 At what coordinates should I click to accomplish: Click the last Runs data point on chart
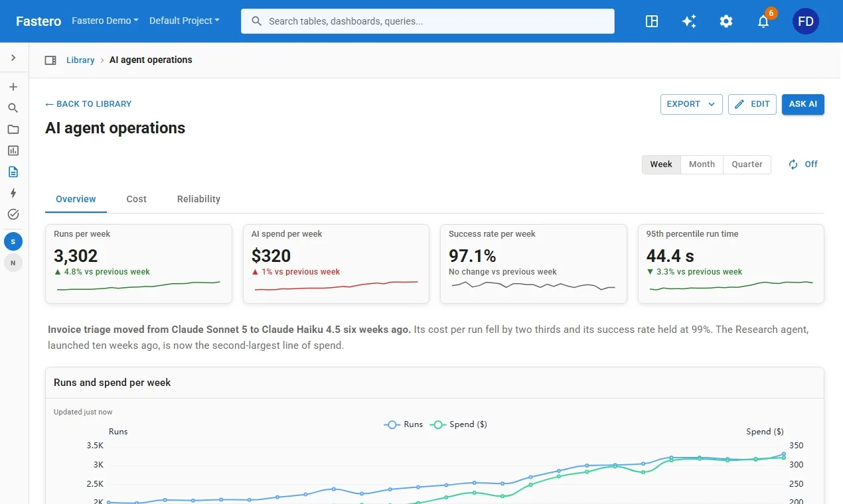pos(784,454)
